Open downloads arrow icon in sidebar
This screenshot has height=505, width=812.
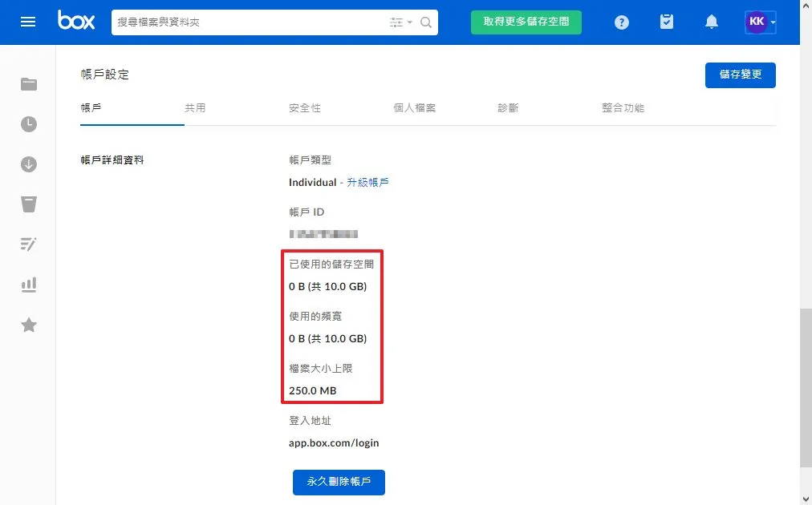click(x=28, y=164)
